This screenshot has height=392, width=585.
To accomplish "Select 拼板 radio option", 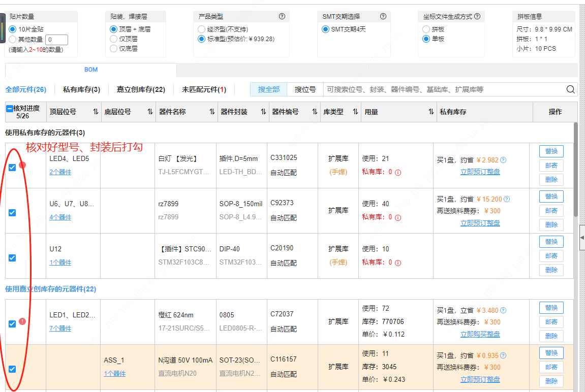I will pos(427,29).
